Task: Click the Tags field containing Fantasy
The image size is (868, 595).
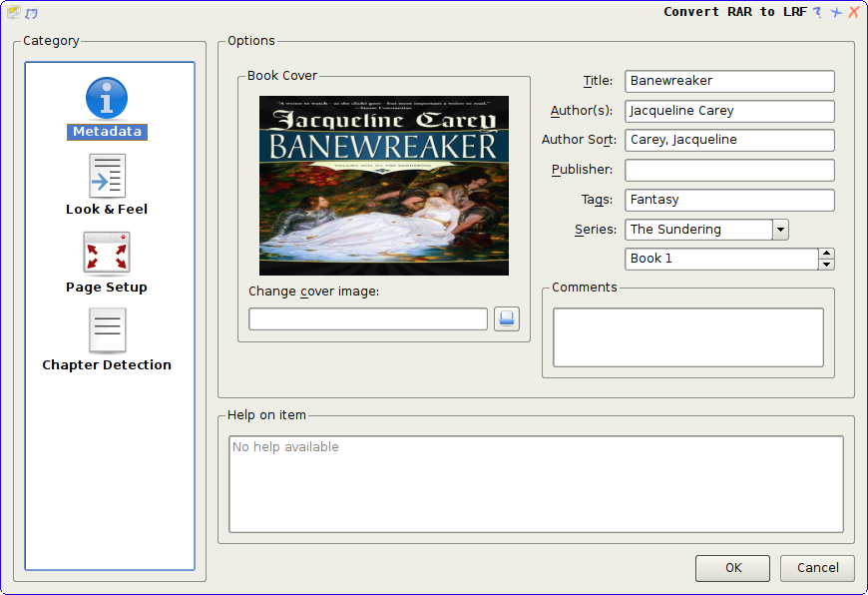Action: coord(729,200)
